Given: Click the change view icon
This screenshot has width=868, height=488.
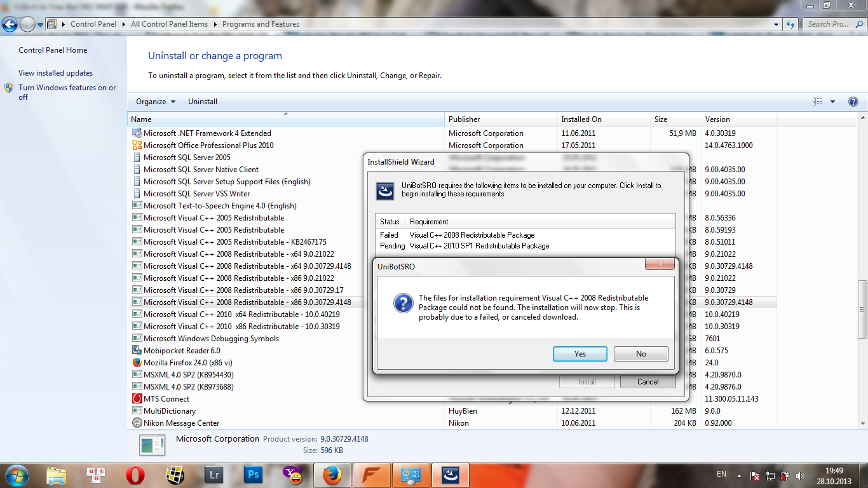Looking at the screenshot, I should 817,102.
